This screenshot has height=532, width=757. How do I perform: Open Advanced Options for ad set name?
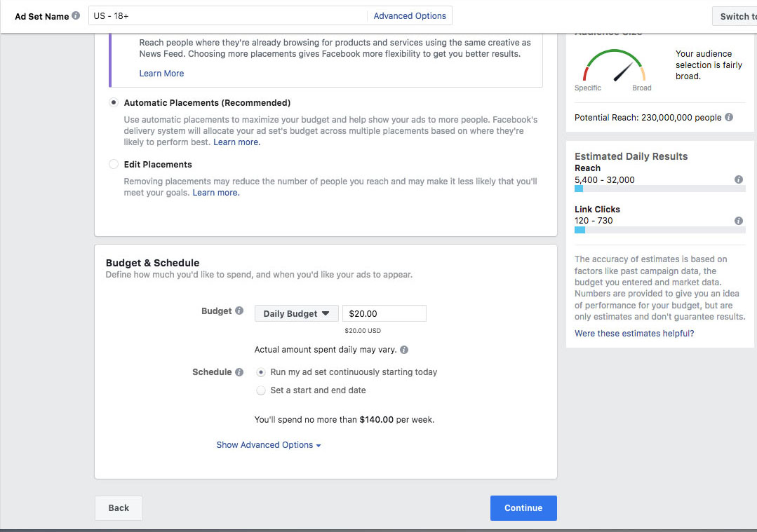[410, 15]
